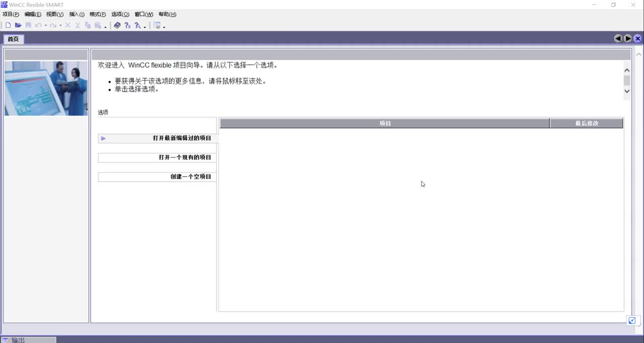This screenshot has width=644, height=343.
Task: Open toolbar options arrow after layout icon
Action: 164,26
